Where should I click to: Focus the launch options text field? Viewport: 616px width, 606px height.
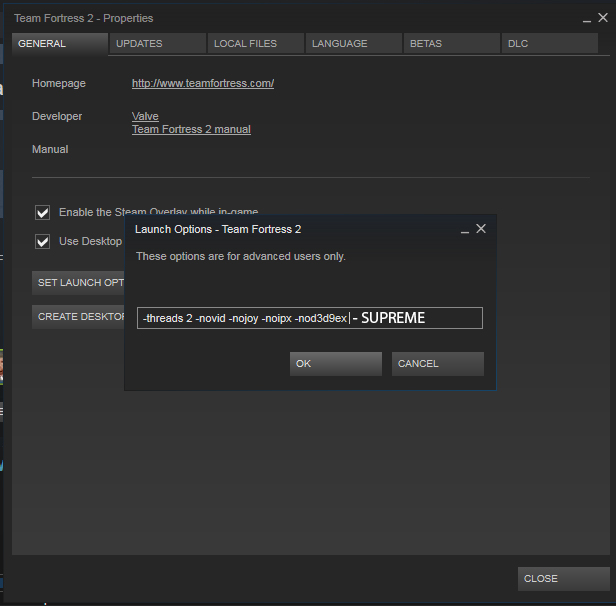(310, 318)
